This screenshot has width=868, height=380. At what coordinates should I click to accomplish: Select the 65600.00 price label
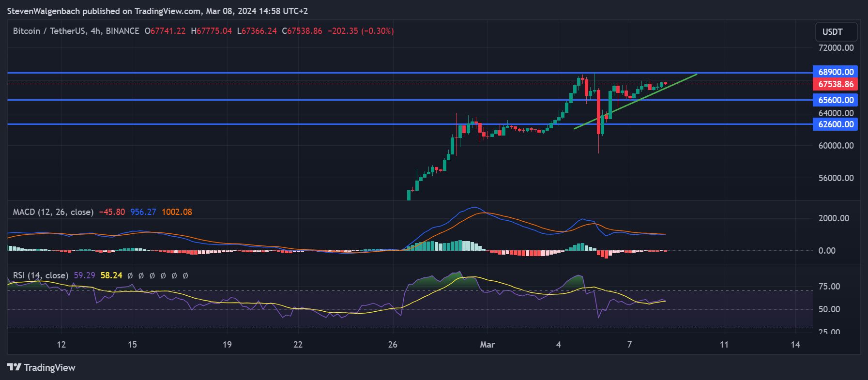[836, 100]
